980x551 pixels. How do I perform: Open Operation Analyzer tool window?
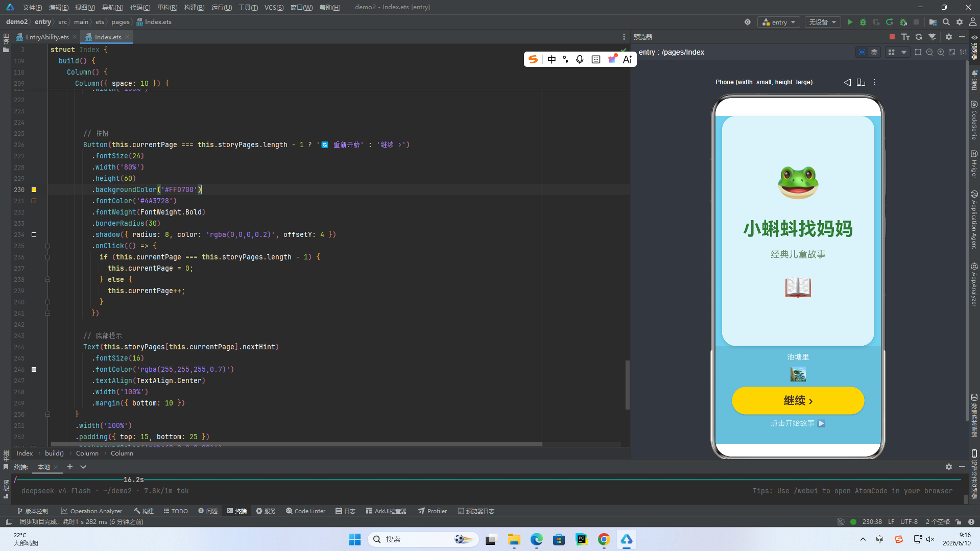[x=91, y=511]
